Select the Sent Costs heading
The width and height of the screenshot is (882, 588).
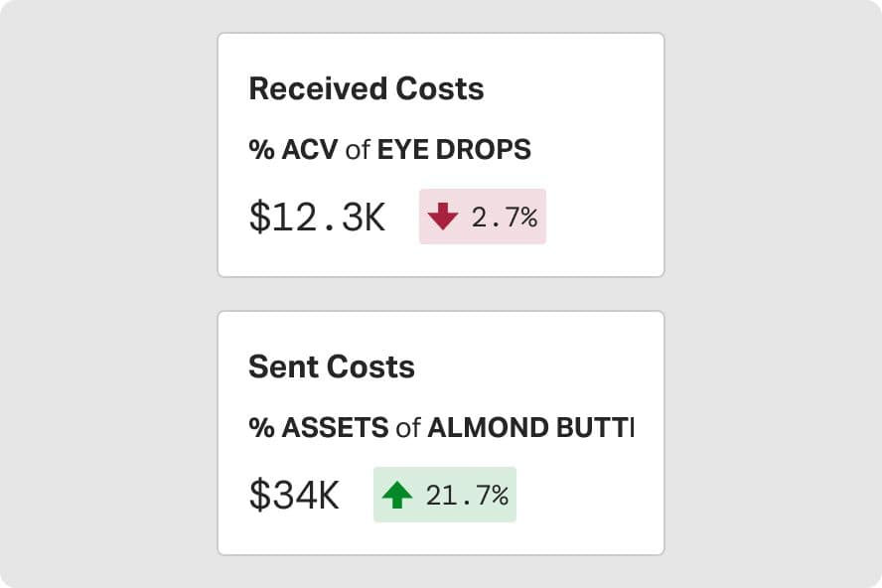(x=331, y=367)
